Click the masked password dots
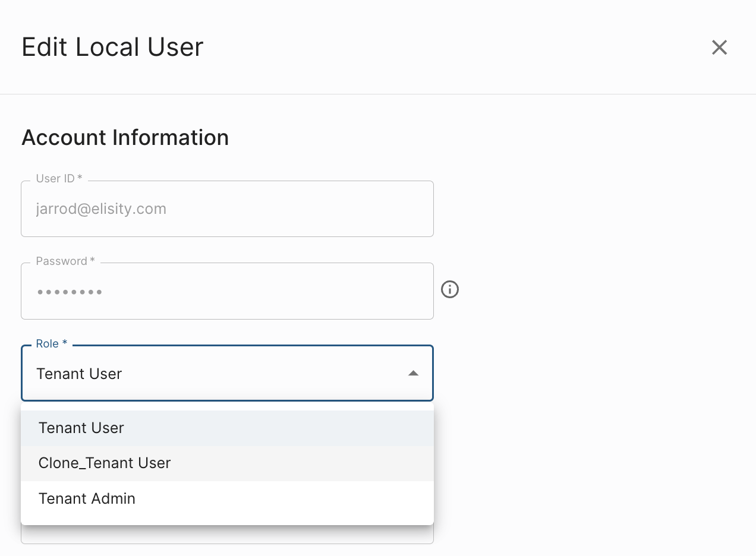Viewport: 756px width, 556px height. click(x=69, y=292)
